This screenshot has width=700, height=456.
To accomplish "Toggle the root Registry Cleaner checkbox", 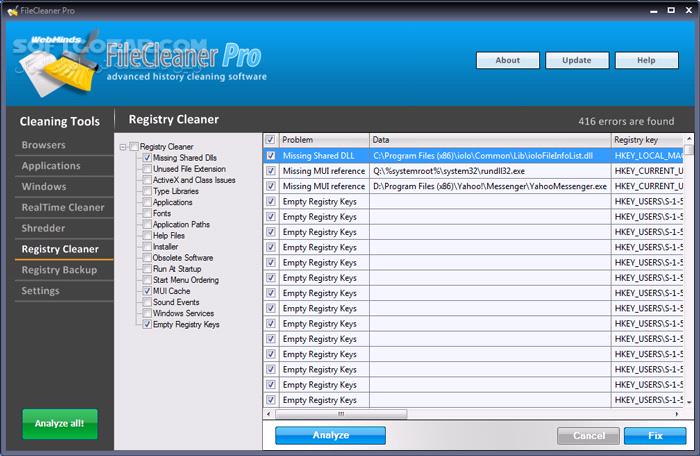I will click(x=134, y=146).
